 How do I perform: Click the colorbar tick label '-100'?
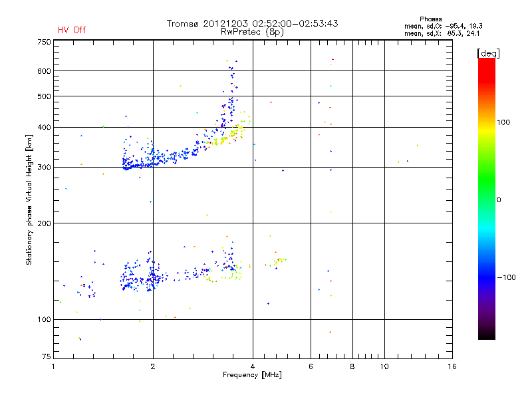506,277
